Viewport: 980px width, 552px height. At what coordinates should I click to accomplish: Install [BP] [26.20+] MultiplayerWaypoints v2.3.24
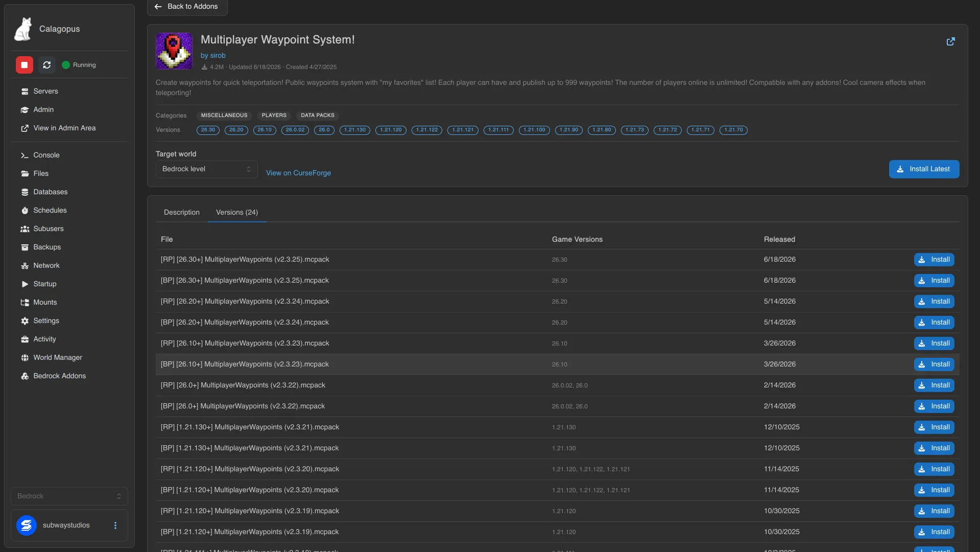pyautogui.click(x=934, y=323)
